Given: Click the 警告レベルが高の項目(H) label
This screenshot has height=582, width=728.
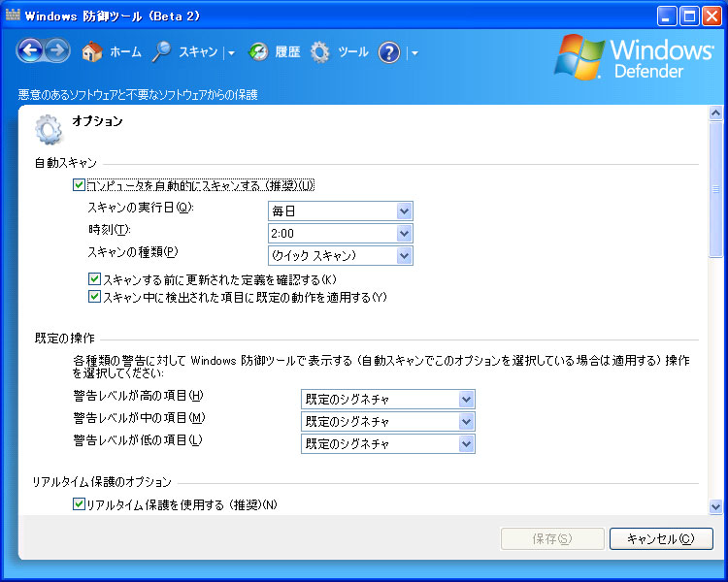Looking at the screenshot, I should (x=139, y=396).
